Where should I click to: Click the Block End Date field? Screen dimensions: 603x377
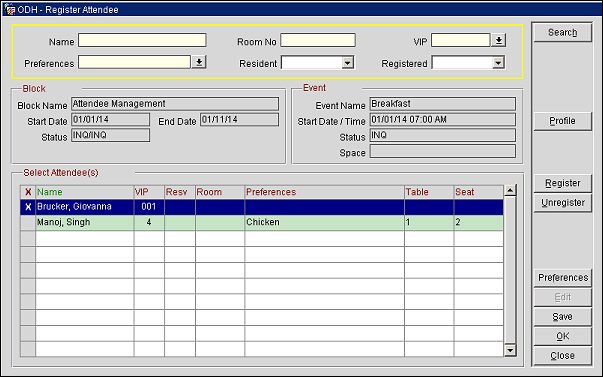point(239,120)
